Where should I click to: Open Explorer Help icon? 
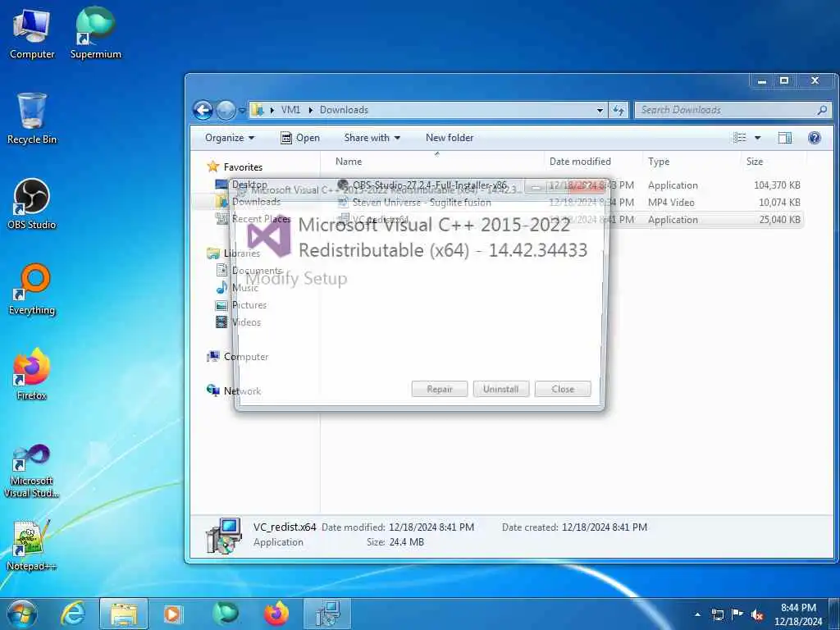coord(815,138)
